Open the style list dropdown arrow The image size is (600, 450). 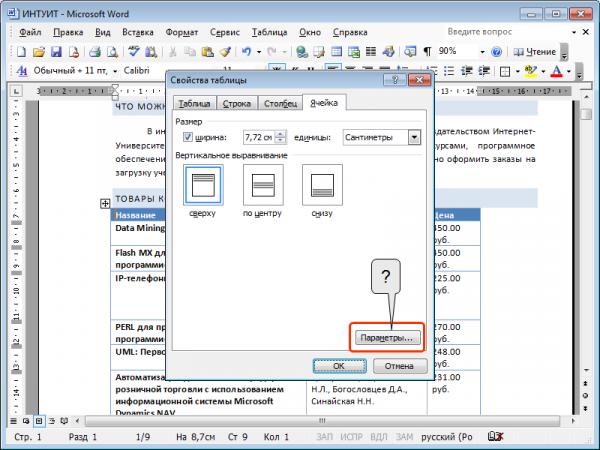point(115,71)
